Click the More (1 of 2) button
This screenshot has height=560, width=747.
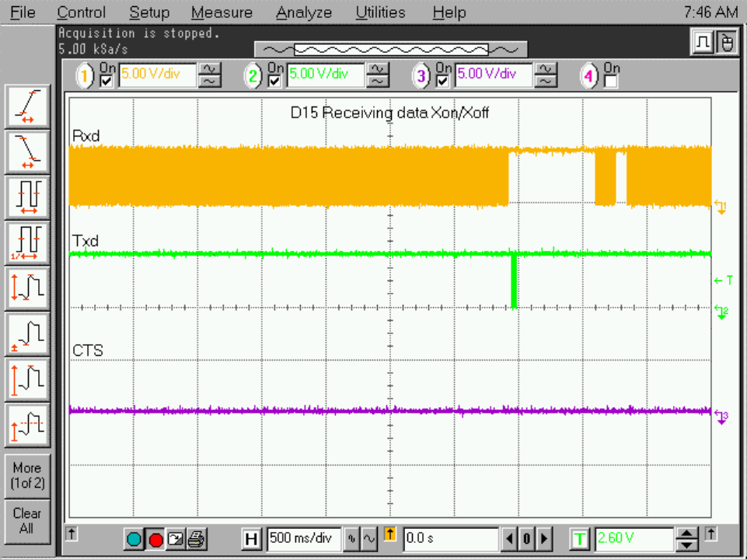tap(28, 475)
